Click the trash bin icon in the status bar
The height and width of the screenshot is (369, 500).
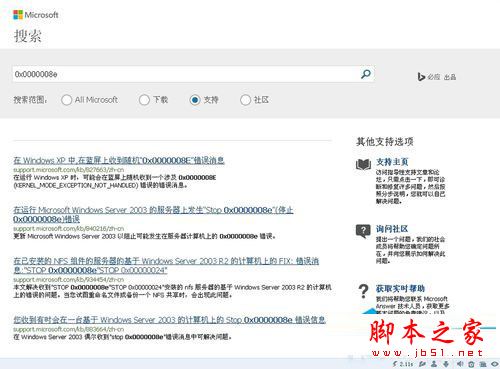point(471,364)
